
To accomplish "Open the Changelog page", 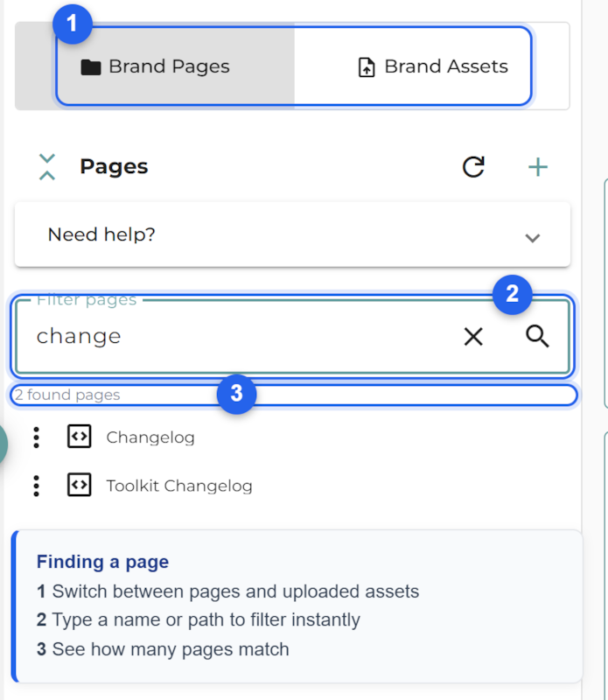I will (x=150, y=437).
